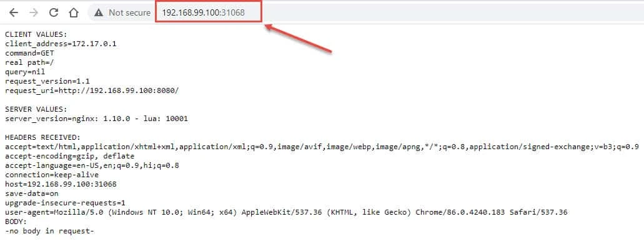The width and height of the screenshot is (644, 244).
Task: Click the save-data=on line
Action: pos(32,194)
